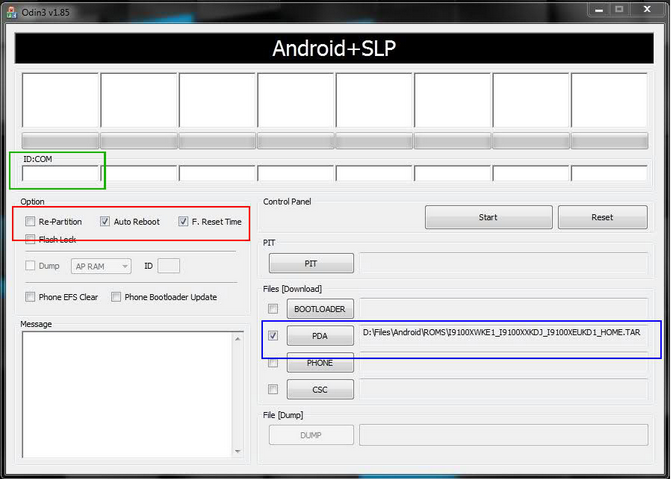Click the Odin3 app icon in title bar
The width and height of the screenshot is (671, 479).
pos(12,12)
